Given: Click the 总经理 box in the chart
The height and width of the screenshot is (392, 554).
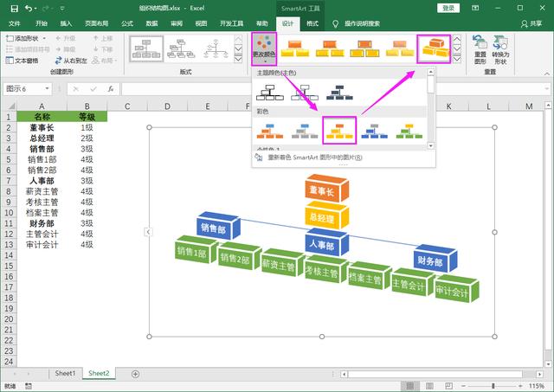Looking at the screenshot, I should pyautogui.click(x=325, y=216).
